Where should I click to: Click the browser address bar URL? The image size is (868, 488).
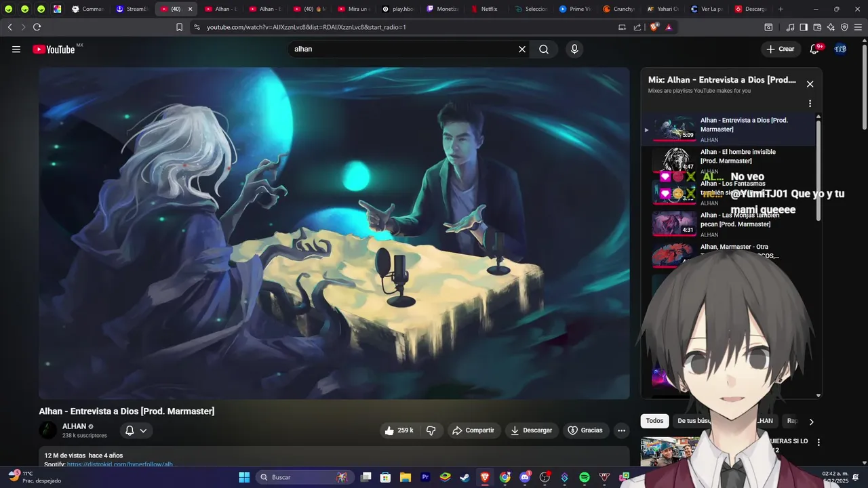click(x=307, y=27)
